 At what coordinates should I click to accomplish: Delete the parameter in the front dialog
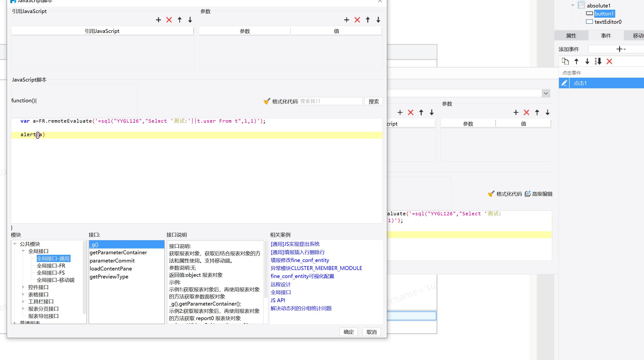pyautogui.click(x=357, y=20)
